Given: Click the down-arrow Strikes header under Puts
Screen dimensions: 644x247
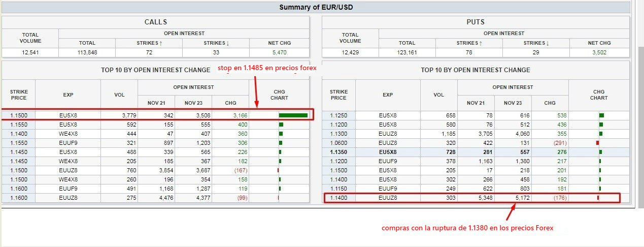Looking at the screenshot, I should click(536, 43).
